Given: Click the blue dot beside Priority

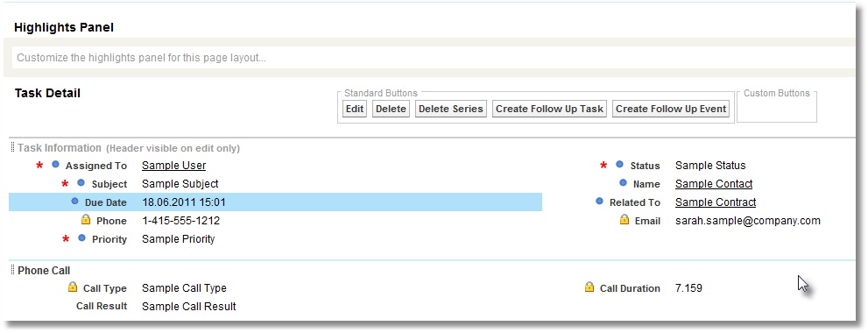Looking at the screenshot, I should (x=81, y=238).
